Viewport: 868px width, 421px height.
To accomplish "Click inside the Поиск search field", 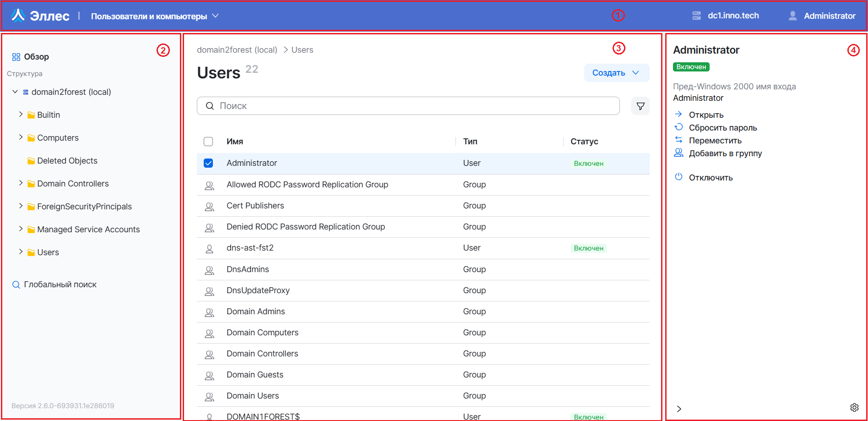I will coord(407,106).
